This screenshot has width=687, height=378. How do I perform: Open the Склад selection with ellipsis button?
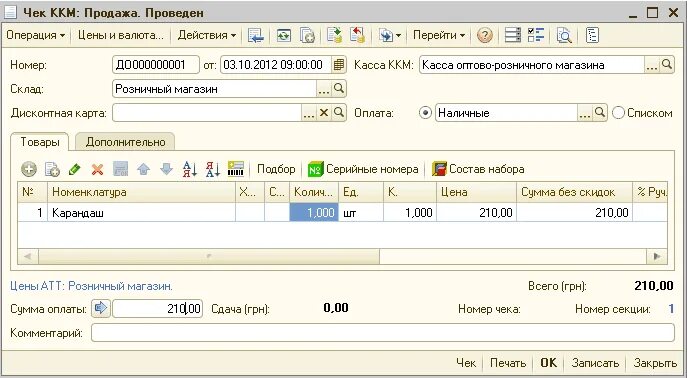[x=323, y=89]
